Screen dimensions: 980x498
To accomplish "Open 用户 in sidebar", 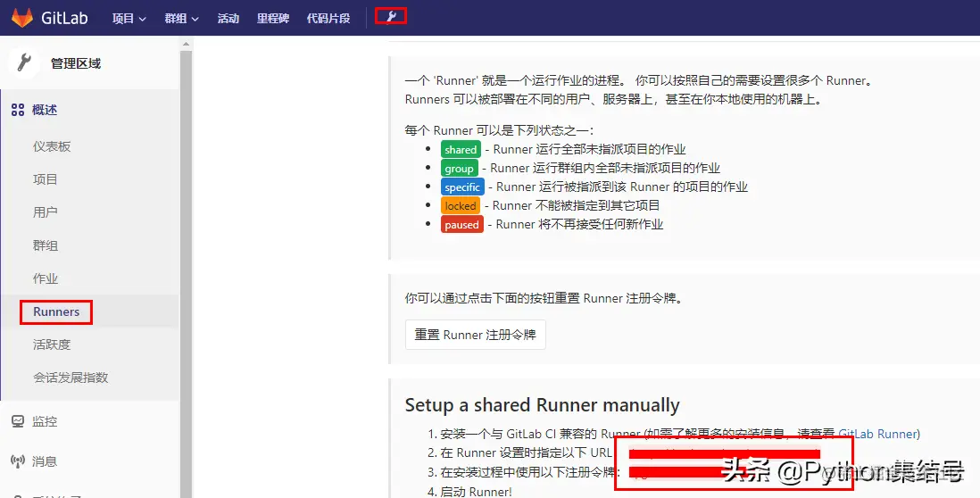I will (x=45, y=212).
